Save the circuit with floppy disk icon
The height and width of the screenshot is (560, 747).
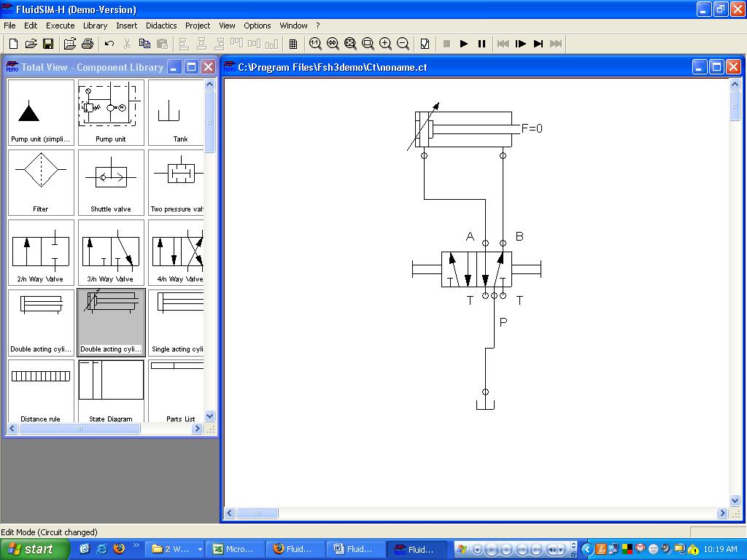[x=48, y=44]
